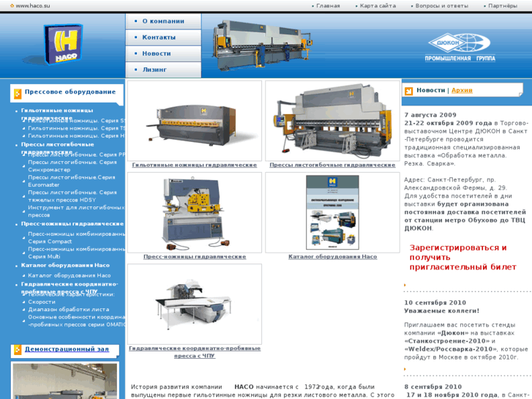The height and width of the screenshot is (399, 532).
Task: Open sidebar item Гильотинные ножницы. Серия TS
Action: 77,128
